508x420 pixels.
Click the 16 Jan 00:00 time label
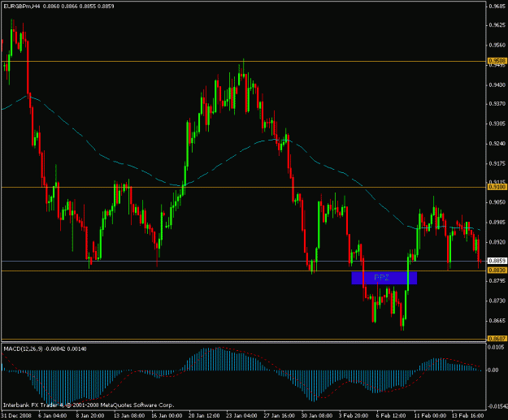point(167,415)
